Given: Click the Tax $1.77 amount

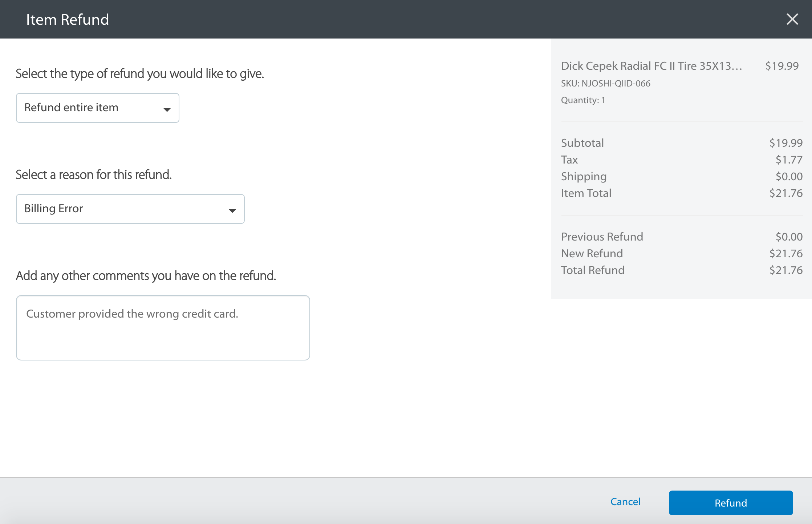Looking at the screenshot, I should point(788,160).
